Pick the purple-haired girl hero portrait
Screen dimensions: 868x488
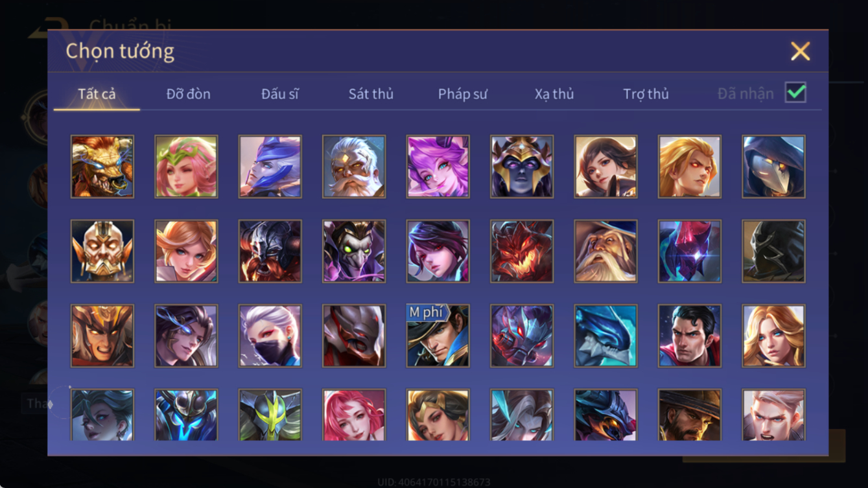[438, 167]
